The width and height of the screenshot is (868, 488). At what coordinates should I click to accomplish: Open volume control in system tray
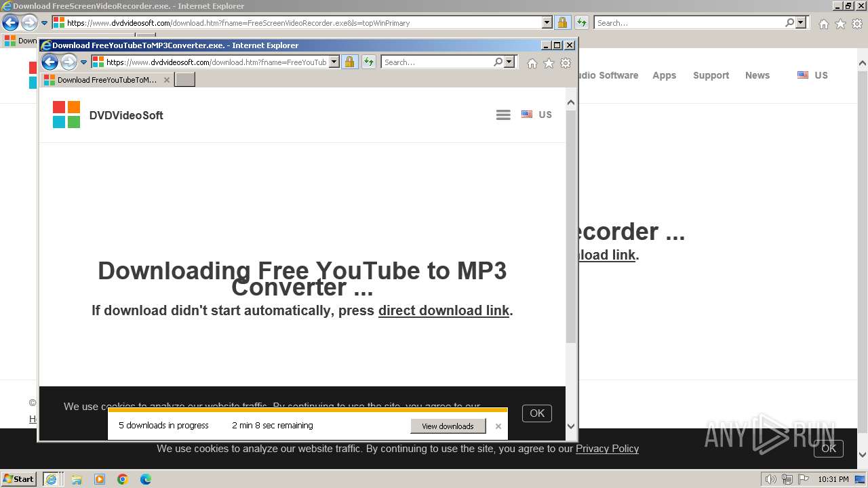tap(771, 479)
